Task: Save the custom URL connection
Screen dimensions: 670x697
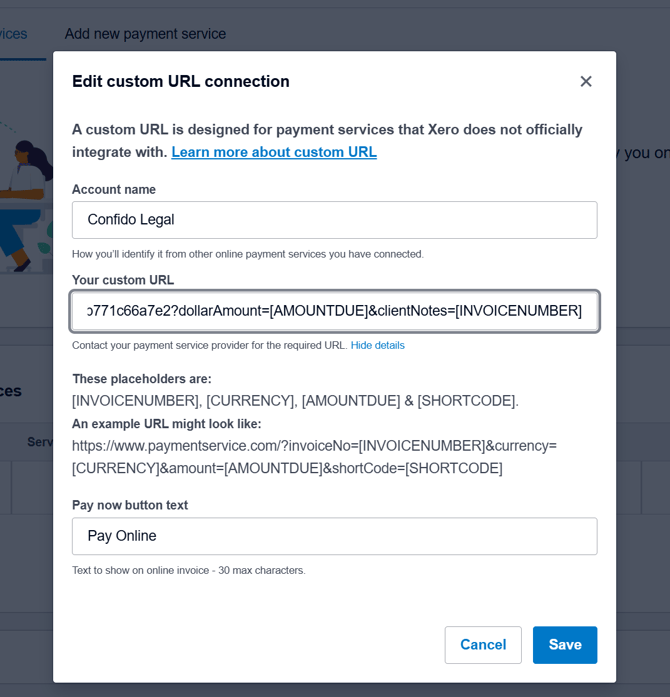Action: [564, 645]
